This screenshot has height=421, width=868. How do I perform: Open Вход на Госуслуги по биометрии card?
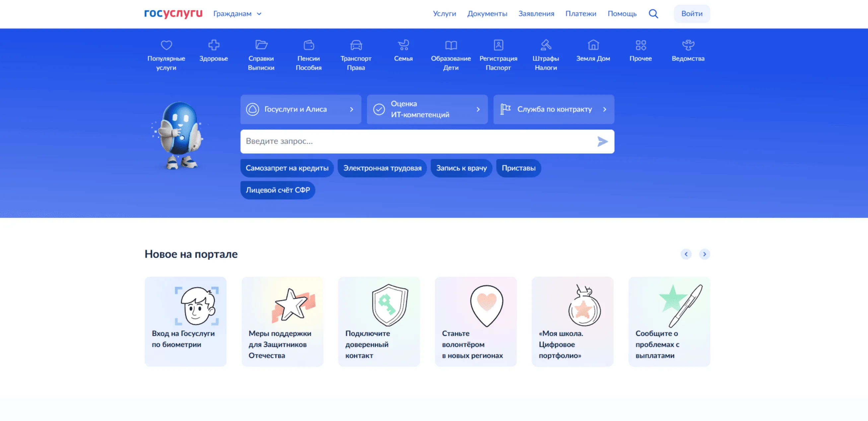pos(185,322)
